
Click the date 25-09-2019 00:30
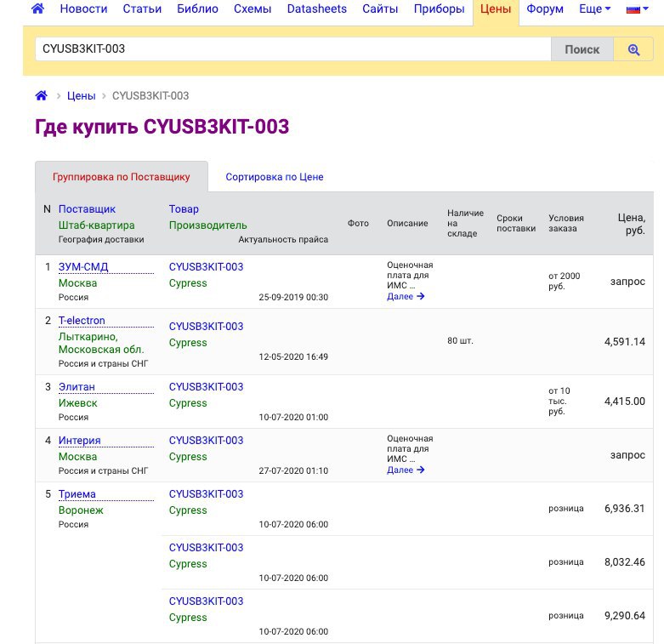tap(293, 297)
